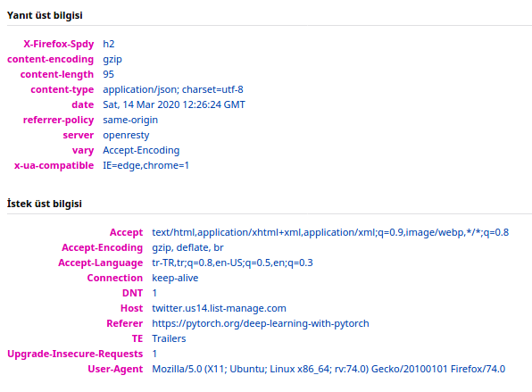Click the Connection header name
The height and width of the screenshot is (392, 532).
click(x=115, y=278)
